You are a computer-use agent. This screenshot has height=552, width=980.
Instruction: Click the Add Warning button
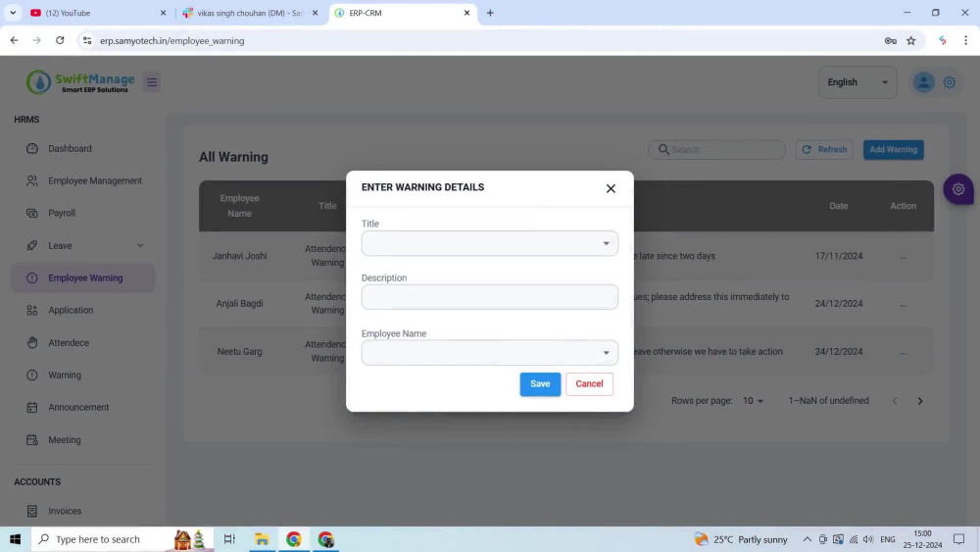(x=893, y=149)
